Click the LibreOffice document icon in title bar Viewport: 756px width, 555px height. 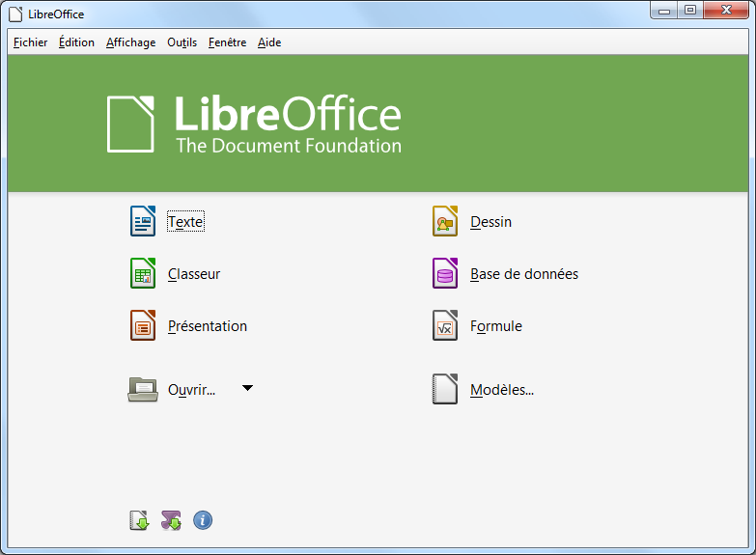pos(15,14)
